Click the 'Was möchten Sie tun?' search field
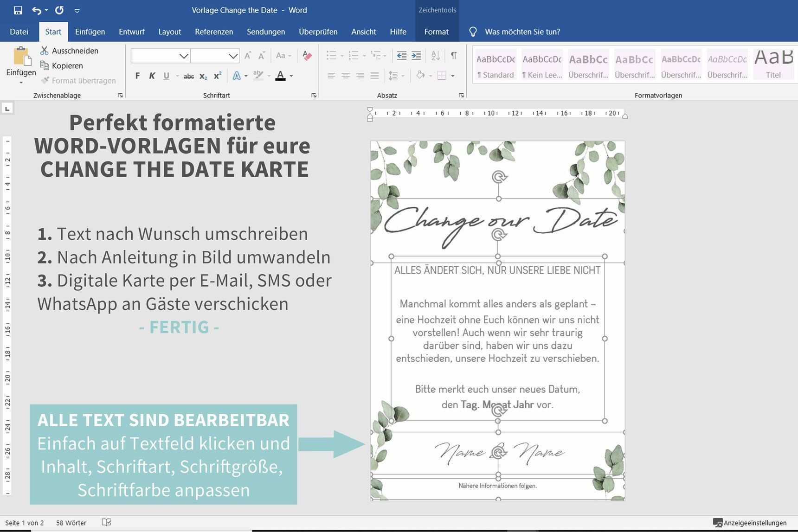This screenshot has height=532, width=798. tap(522, 32)
